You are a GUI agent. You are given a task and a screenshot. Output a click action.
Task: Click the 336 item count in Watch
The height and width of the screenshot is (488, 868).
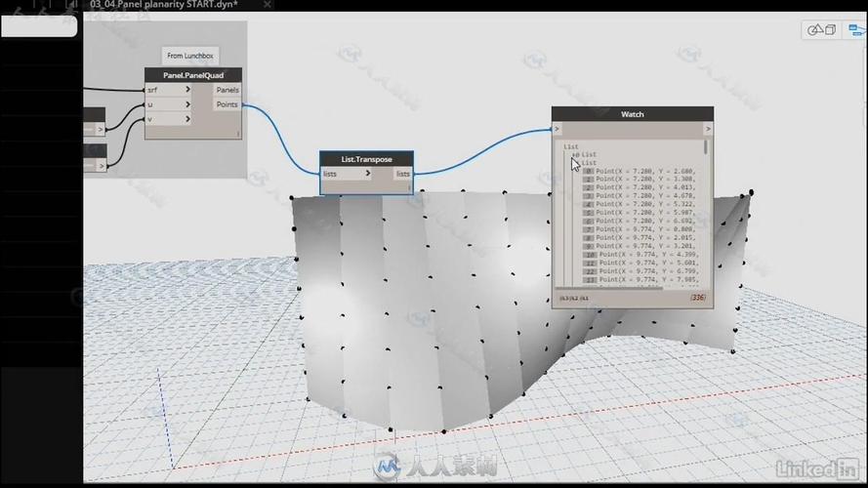tap(697, 298)
